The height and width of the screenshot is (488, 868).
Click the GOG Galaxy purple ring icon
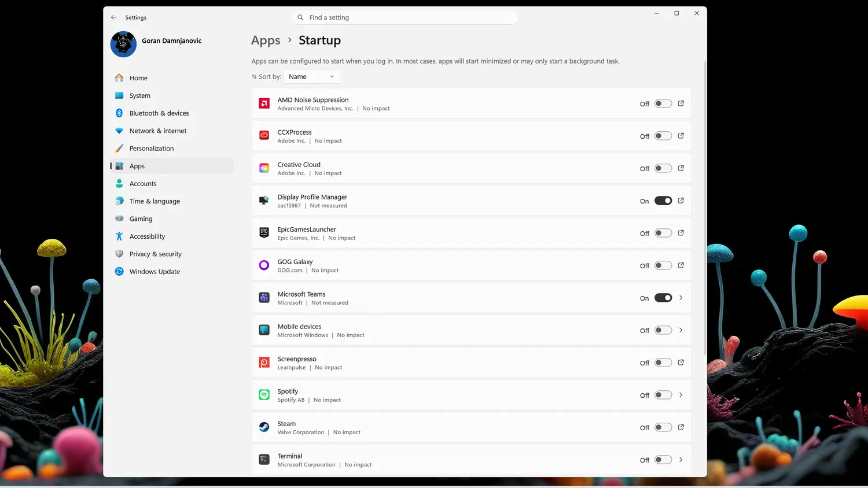264,265
